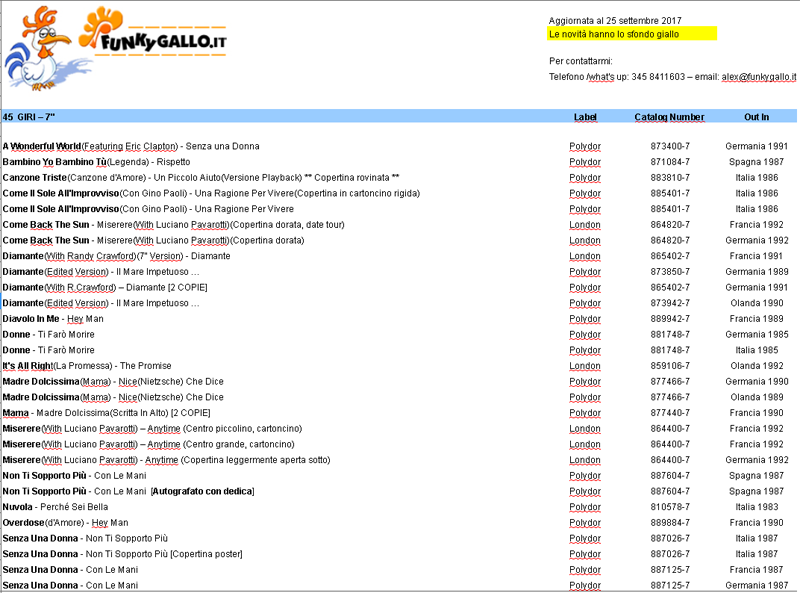
Task: Select the 'Germania 1989' cell
Action: point(757,272)
